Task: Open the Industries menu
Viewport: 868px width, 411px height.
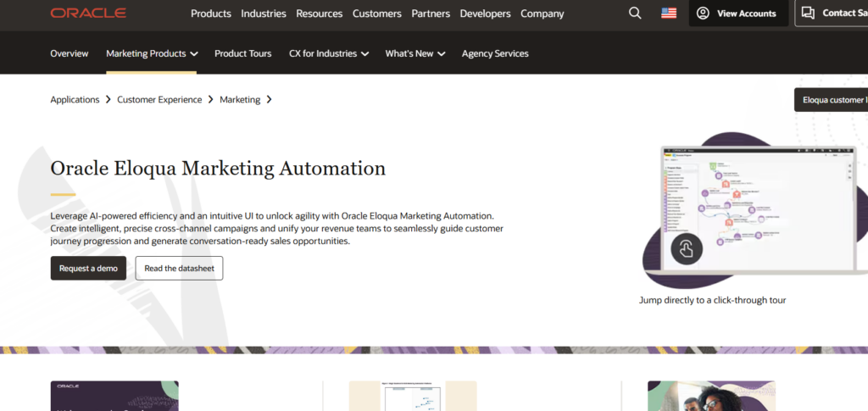Action: click(264, 14)
